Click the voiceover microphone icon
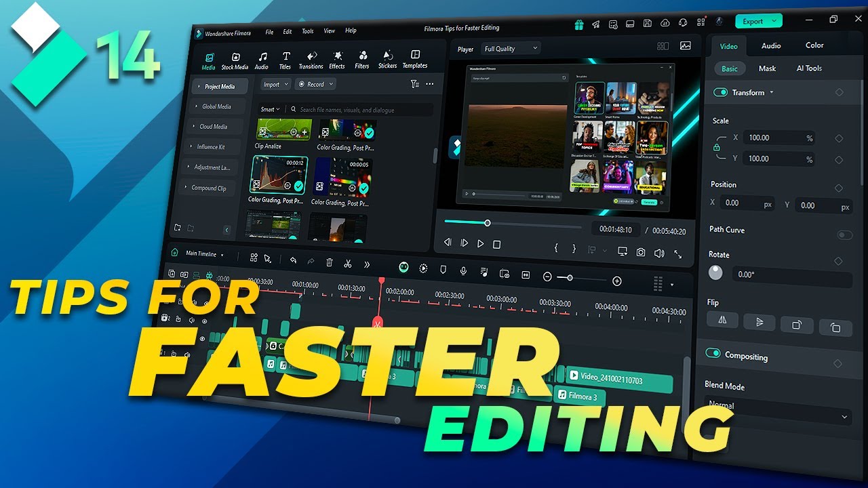The image size is (868, 488). (463, 270)
